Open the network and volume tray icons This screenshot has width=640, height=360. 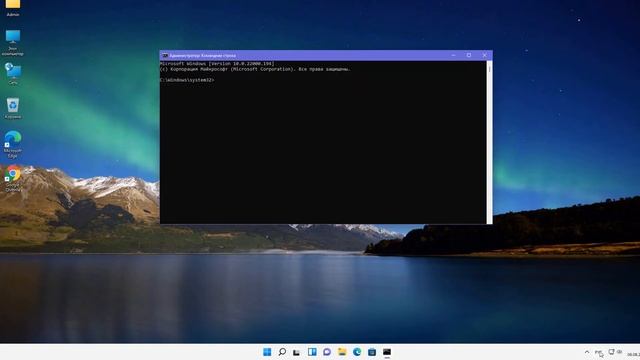point(615,352)
